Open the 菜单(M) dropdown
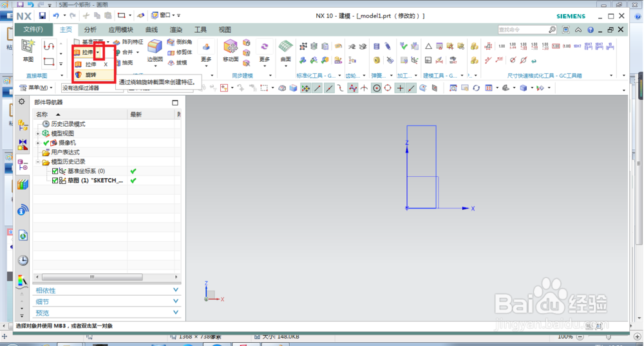The image size is (644, 346). (36, 87)
